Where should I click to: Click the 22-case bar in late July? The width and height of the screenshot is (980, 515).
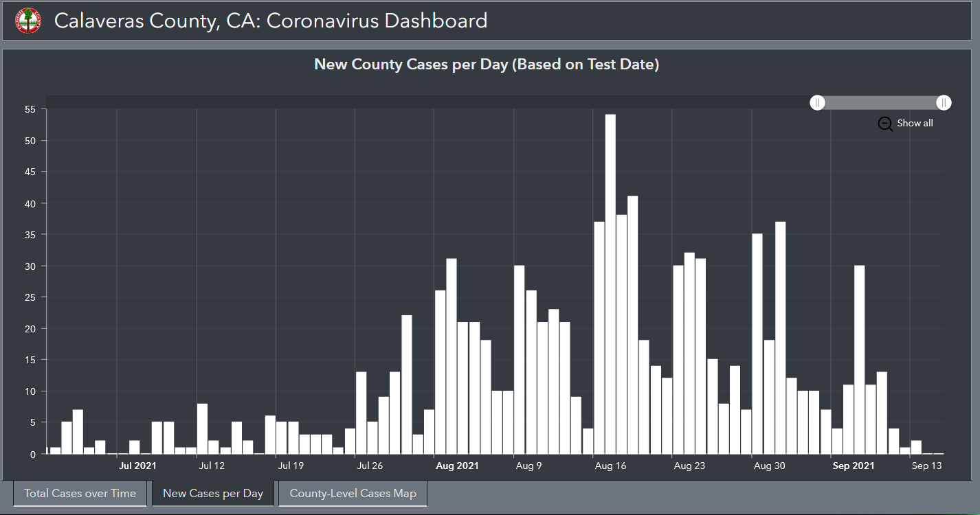(407, 384)
